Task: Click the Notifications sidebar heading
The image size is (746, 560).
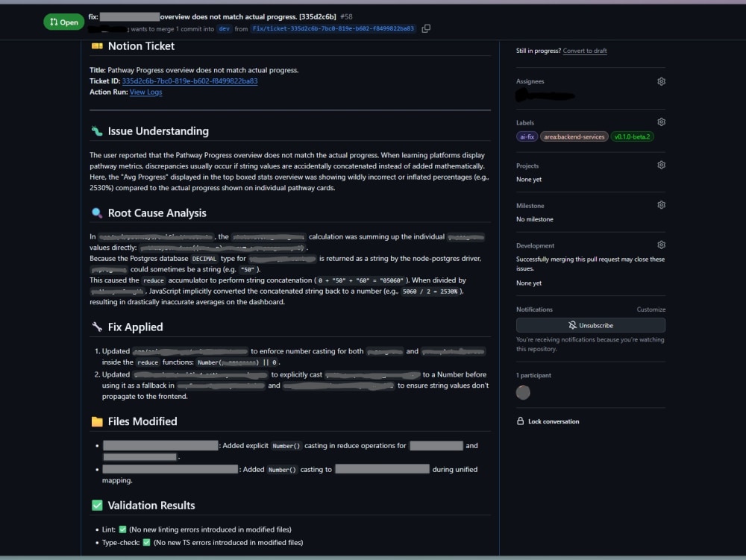Action: tap(534, 309)
